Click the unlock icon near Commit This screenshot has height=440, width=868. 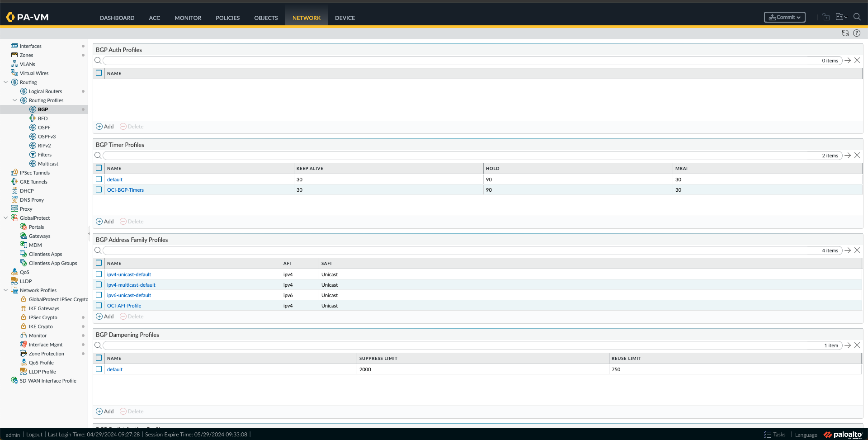[x=826, y=17]
